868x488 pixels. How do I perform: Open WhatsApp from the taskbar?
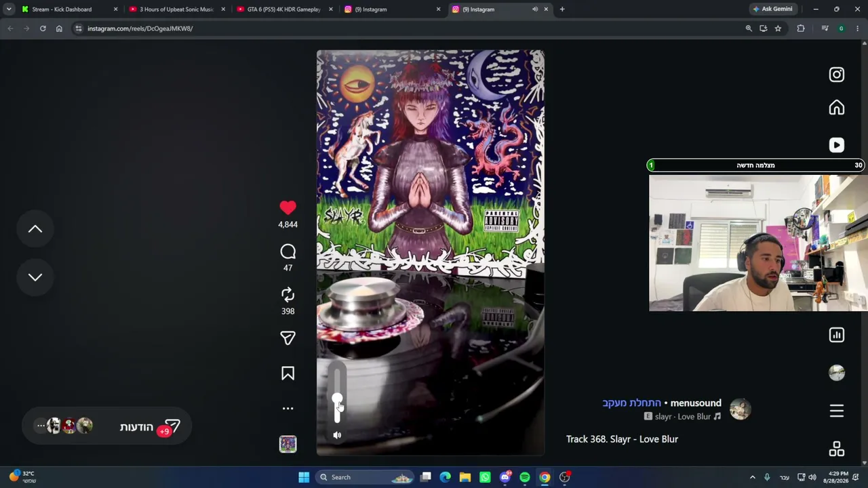[x=485, y=477]
